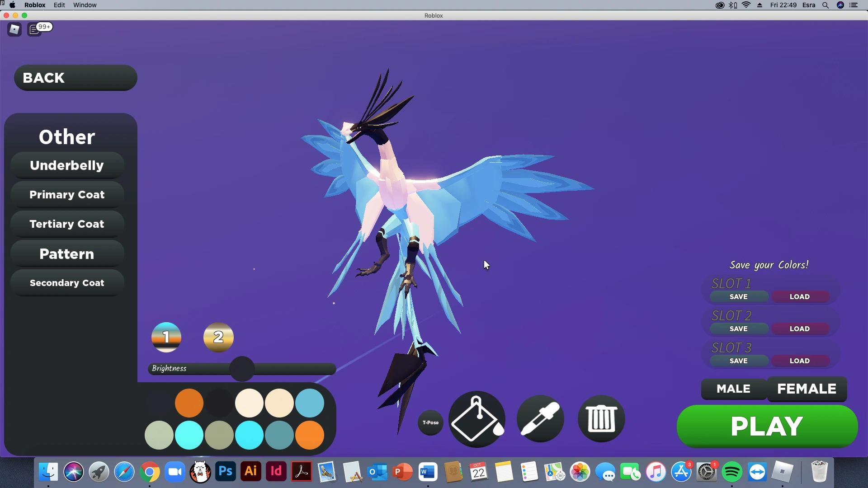
Task: Select gradient color slot 1
Action: (x=166, y=337)
